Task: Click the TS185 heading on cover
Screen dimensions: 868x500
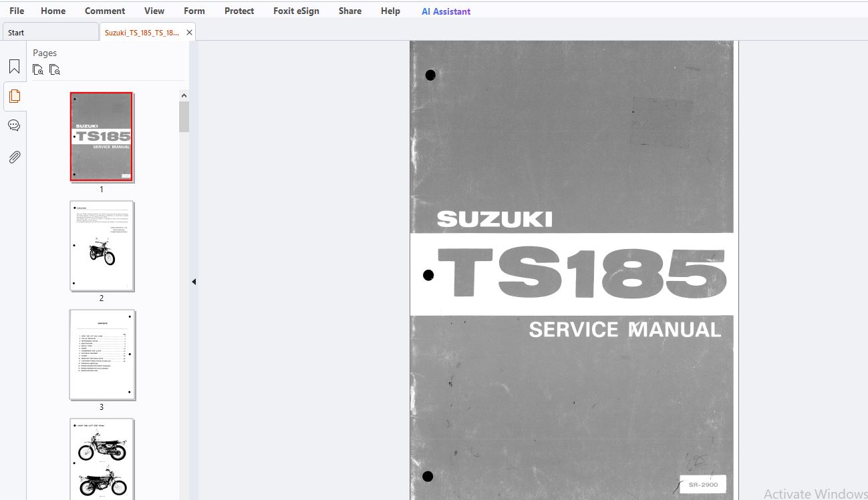Action: coord(582,273)
